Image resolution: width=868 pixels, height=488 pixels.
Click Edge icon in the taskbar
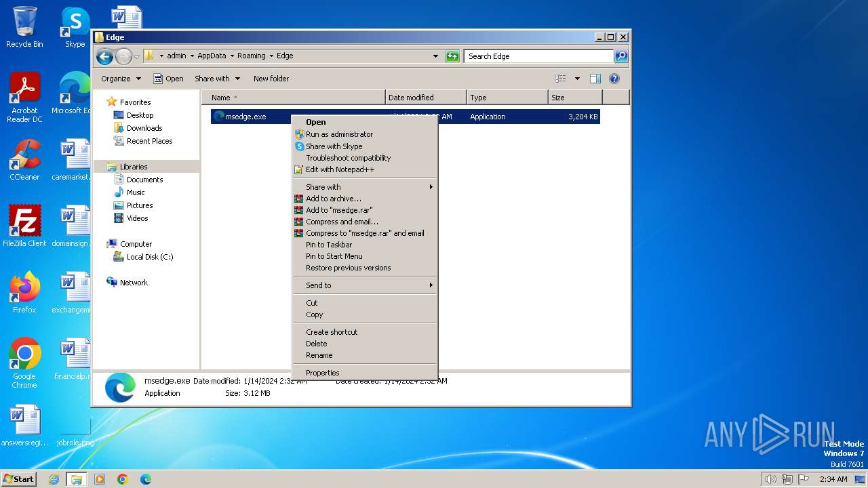point(146,479)
